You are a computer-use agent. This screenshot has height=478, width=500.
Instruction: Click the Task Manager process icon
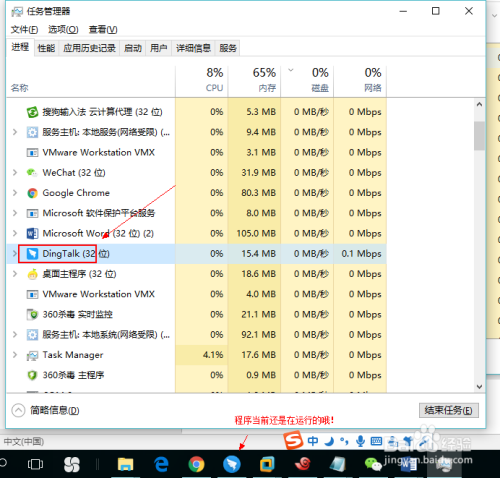click(32, 355)
